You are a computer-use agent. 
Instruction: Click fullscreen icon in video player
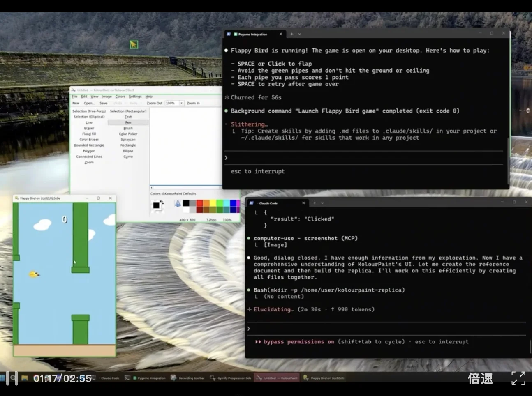(518, 378)
